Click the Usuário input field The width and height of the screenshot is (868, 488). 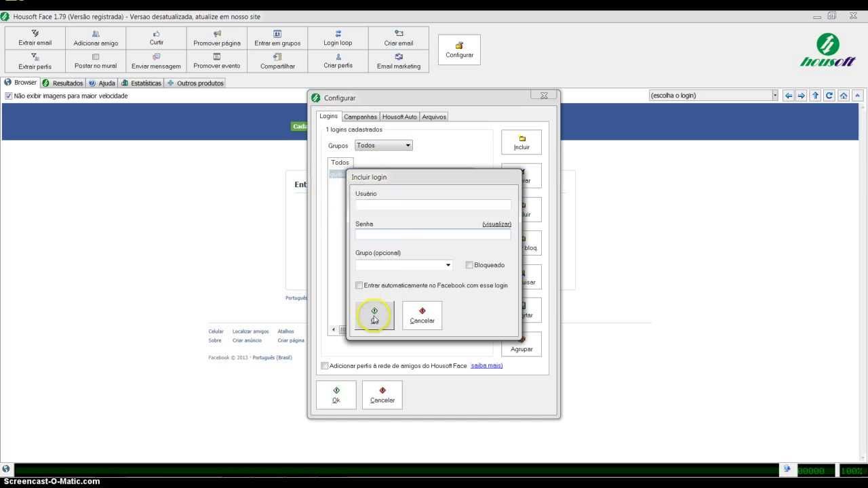[x=433, y=204]
